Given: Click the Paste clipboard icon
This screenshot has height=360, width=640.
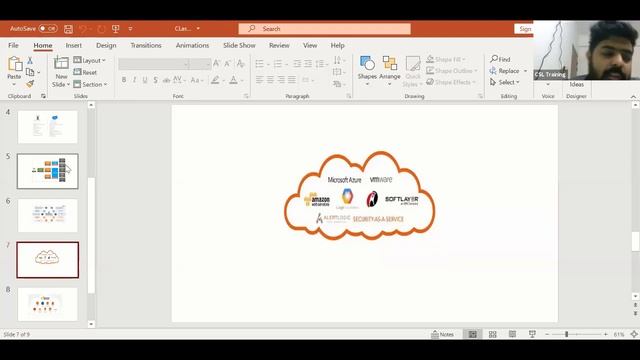Looking at the screenshot, I should point(15,64).
